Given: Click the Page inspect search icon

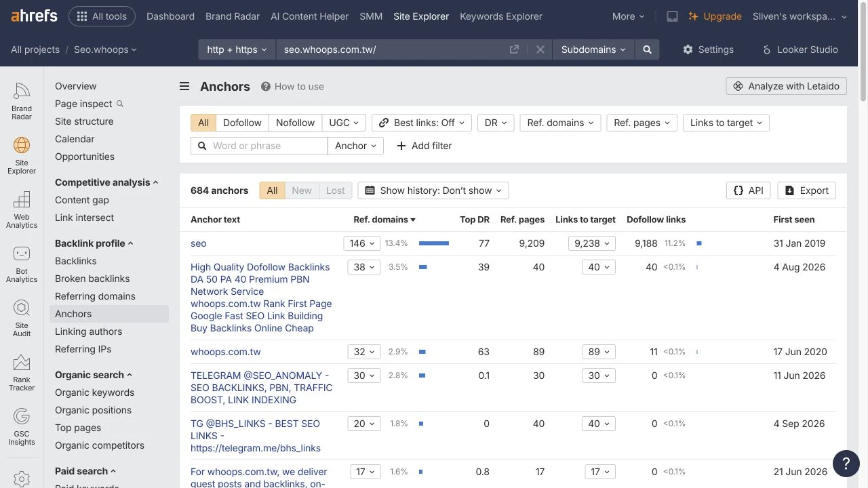Looking at the screenshot, I should (x=120, y=104).
